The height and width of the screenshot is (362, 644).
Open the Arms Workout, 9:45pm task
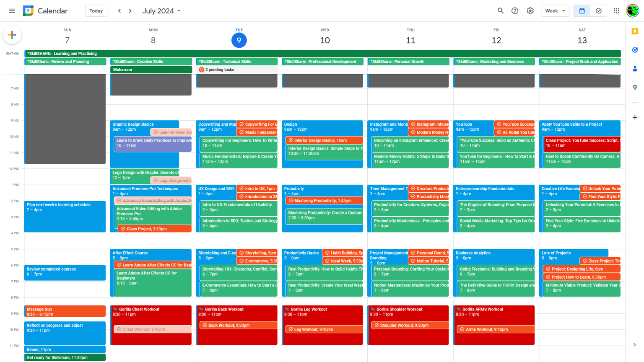[496, 329]
